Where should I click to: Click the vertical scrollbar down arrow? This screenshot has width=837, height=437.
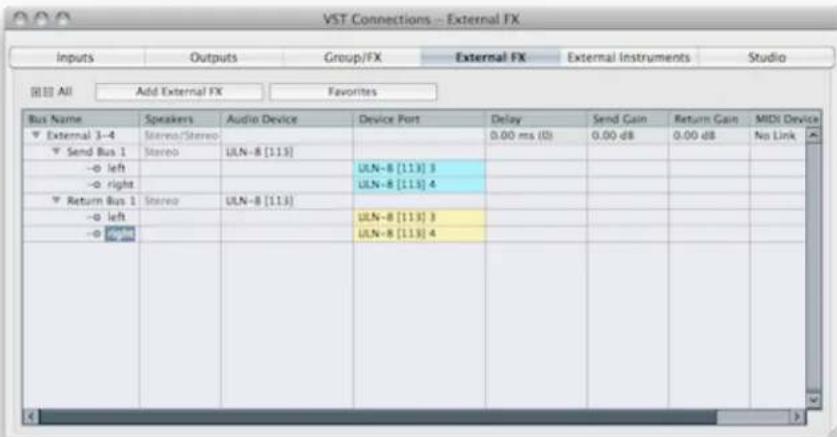tap(813, 400)
